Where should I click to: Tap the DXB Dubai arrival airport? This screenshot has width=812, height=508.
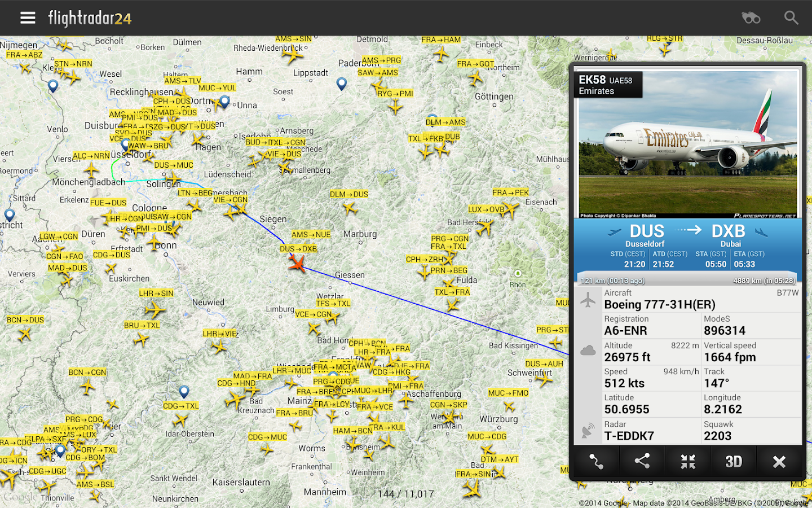[730, 235]
